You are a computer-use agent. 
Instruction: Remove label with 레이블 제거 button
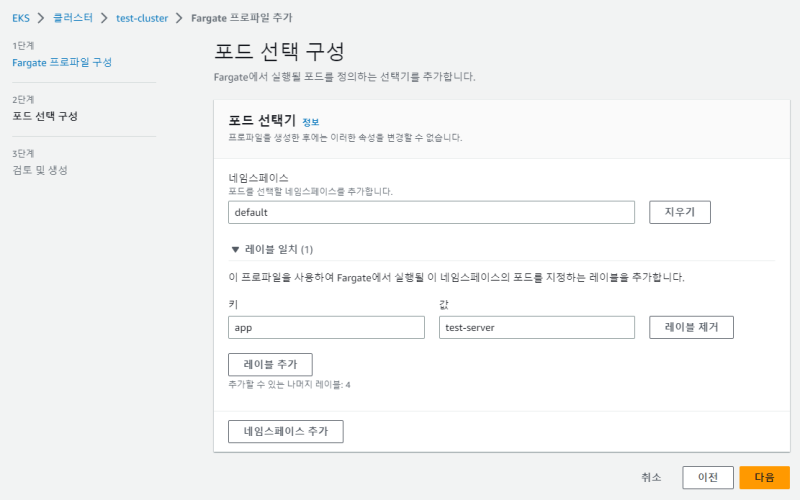691,327
